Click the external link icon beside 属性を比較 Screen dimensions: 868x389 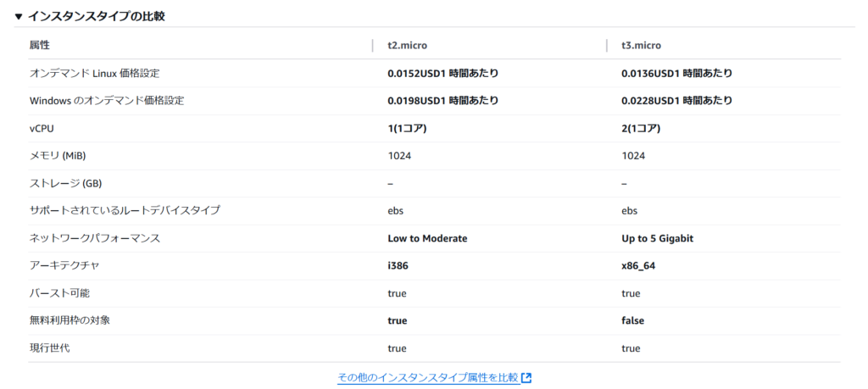point(526,378)
